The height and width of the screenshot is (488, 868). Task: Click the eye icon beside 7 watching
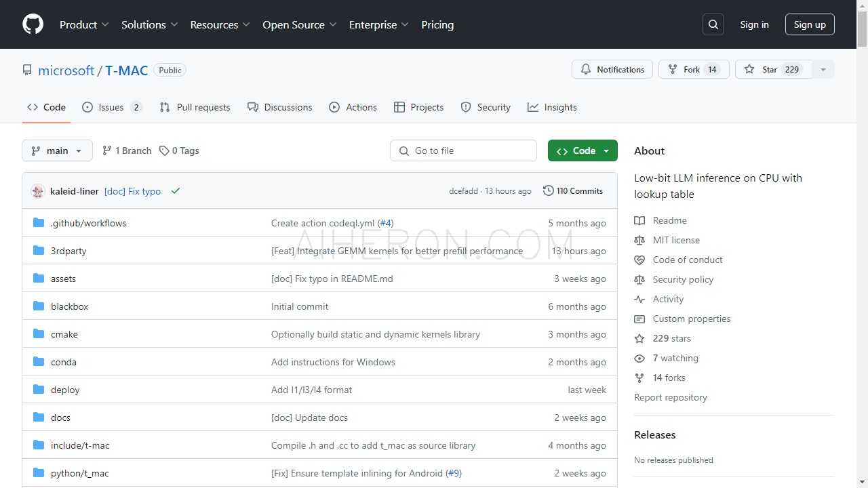(639, 358)
